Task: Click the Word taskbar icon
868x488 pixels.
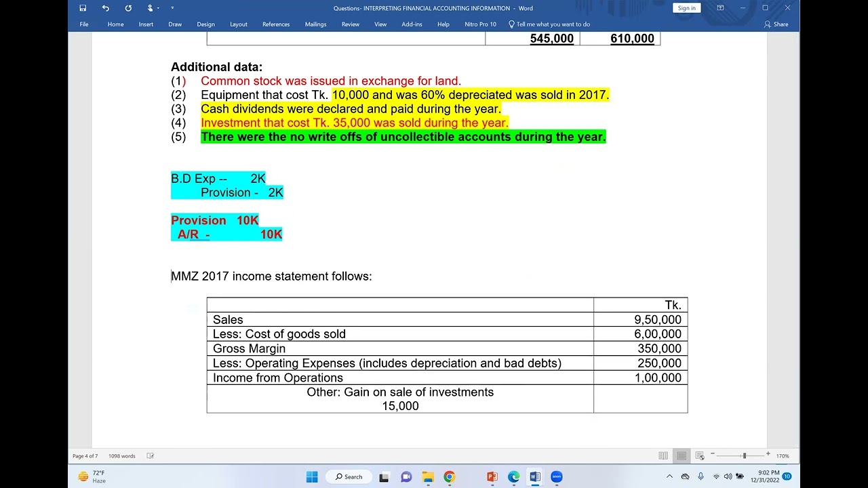Action: click(x=535, y=476)
